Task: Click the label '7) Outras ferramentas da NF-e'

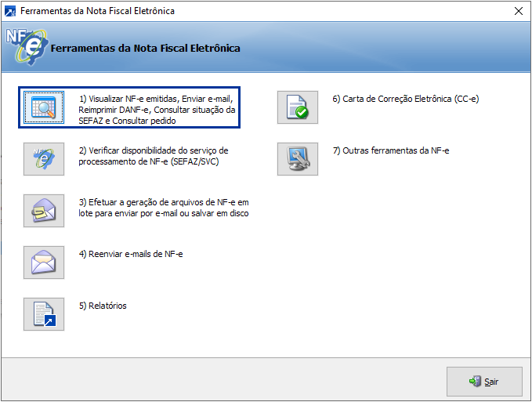Action: [x=391, y=150]
